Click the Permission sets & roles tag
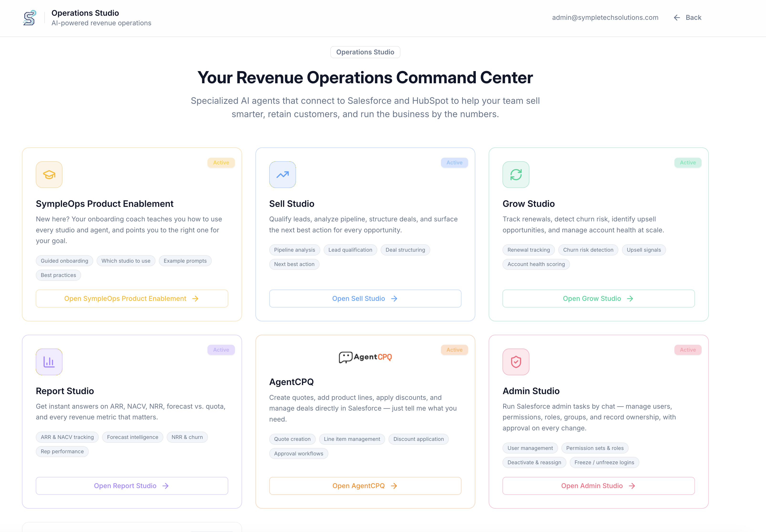The height and width of the screenshot is (532, 766). click(595, 448)
